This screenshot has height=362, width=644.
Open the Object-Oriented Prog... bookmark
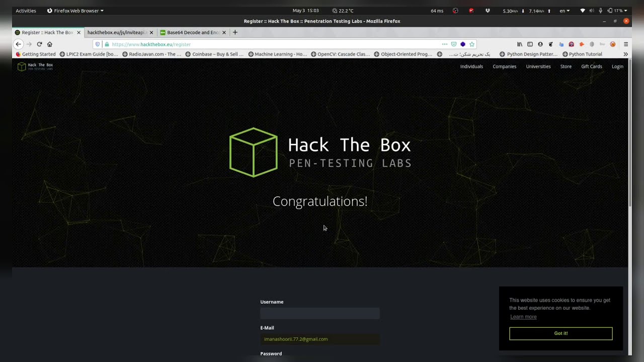403,54
